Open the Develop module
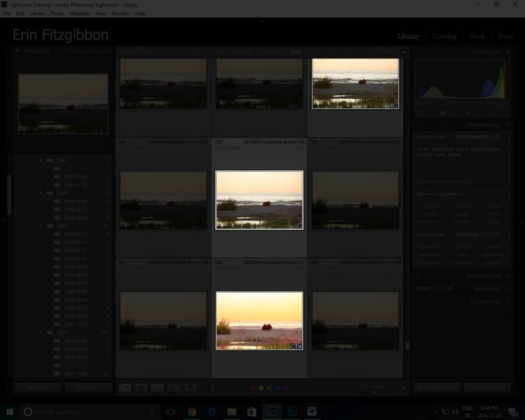Image resolution: width=525 pixels, height=420 pixels. click(444, 36)
